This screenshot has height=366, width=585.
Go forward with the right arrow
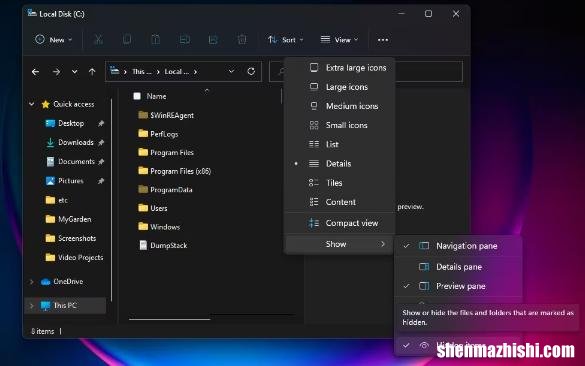(x=56, y=72)
